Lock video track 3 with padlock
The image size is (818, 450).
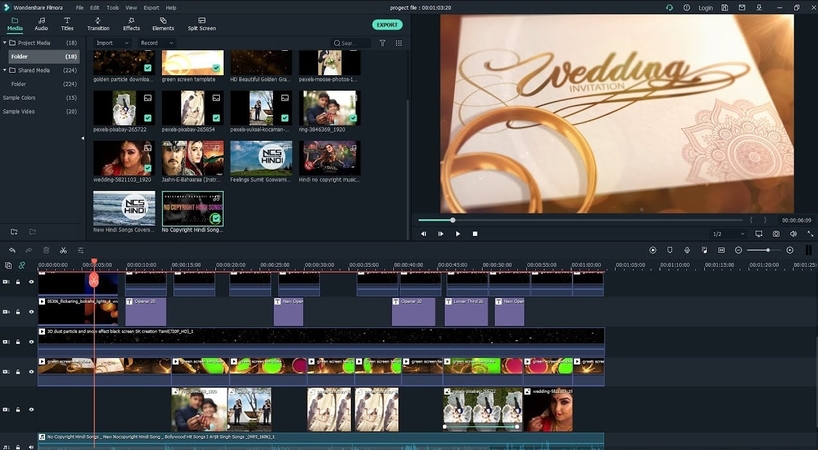(18, 342)
